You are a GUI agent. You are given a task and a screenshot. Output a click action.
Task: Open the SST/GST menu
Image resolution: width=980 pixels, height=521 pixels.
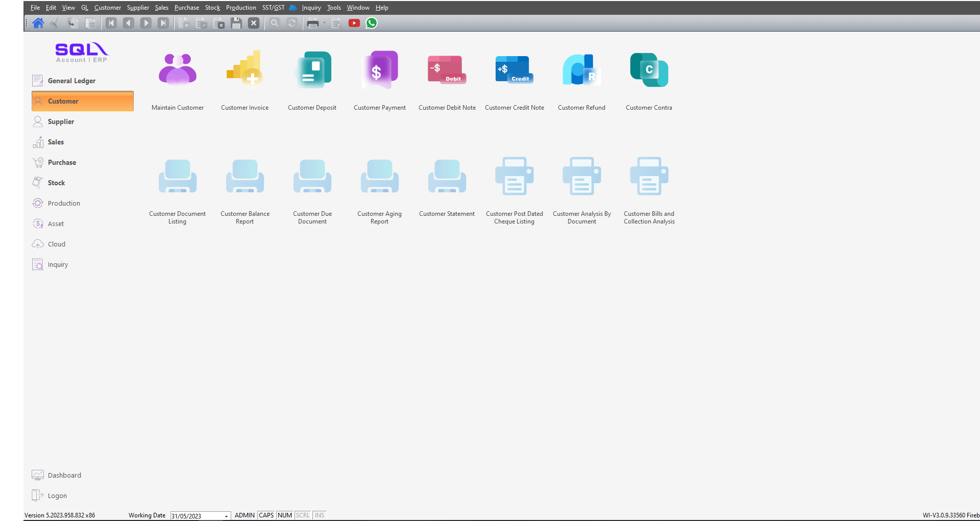point(273,8)
